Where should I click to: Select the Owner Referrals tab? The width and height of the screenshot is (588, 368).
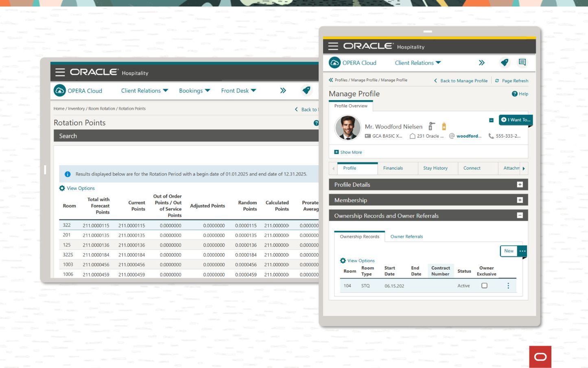click(406, 237)
